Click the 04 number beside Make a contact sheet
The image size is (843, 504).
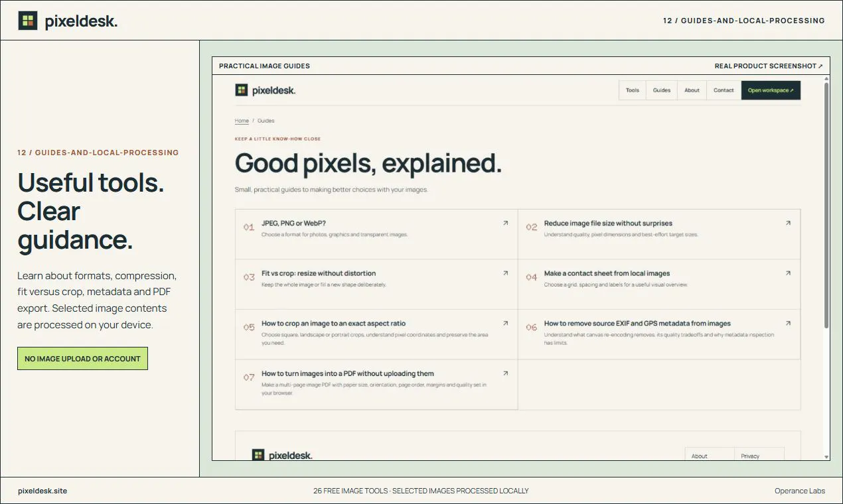532,277
